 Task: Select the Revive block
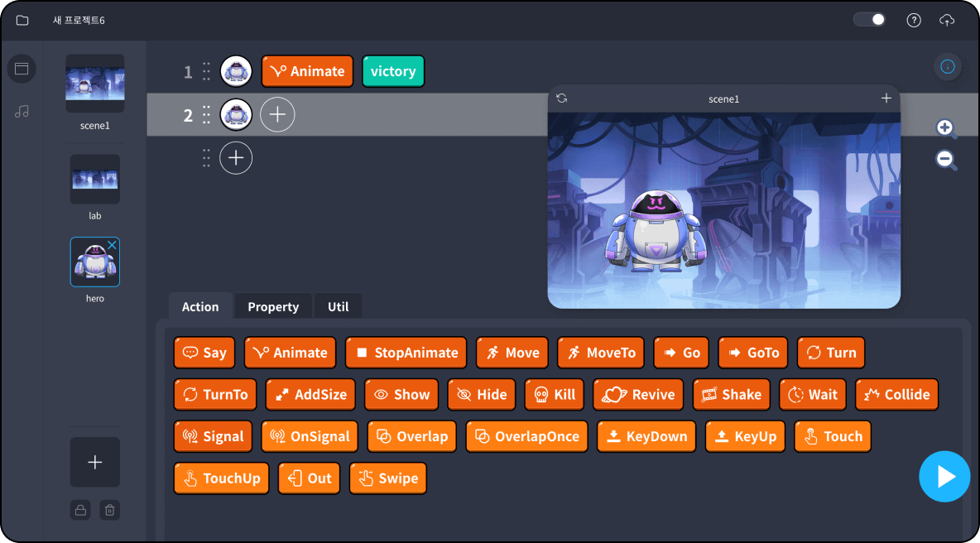pyautogui.click(x=638, y=395)
